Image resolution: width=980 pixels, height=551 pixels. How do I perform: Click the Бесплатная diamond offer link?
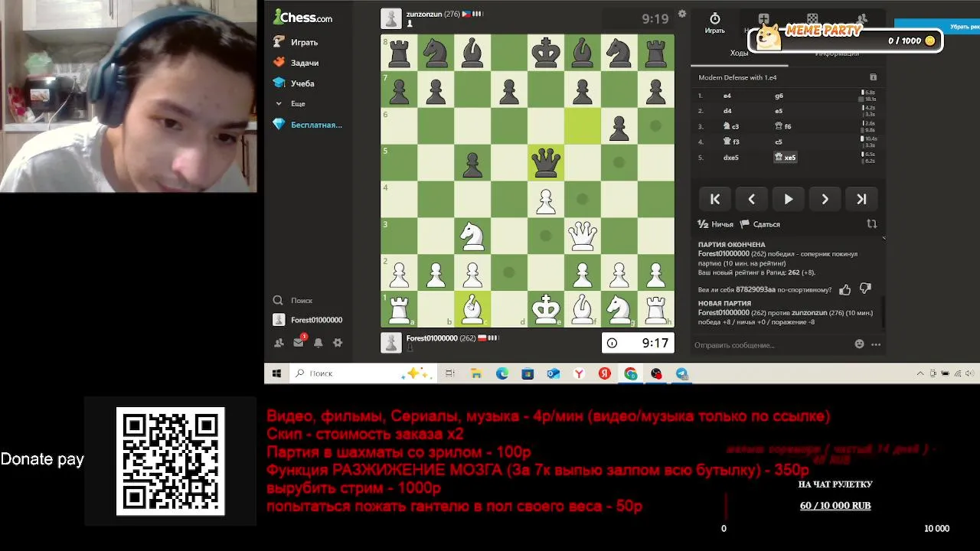pos(308,125)
